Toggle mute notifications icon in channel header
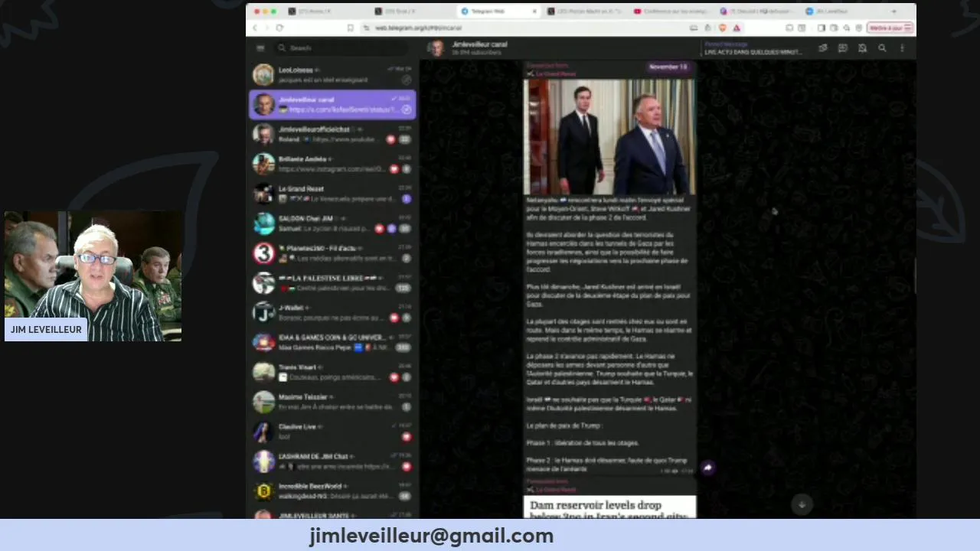Viewport: 980px width, 551px height. 862,48
